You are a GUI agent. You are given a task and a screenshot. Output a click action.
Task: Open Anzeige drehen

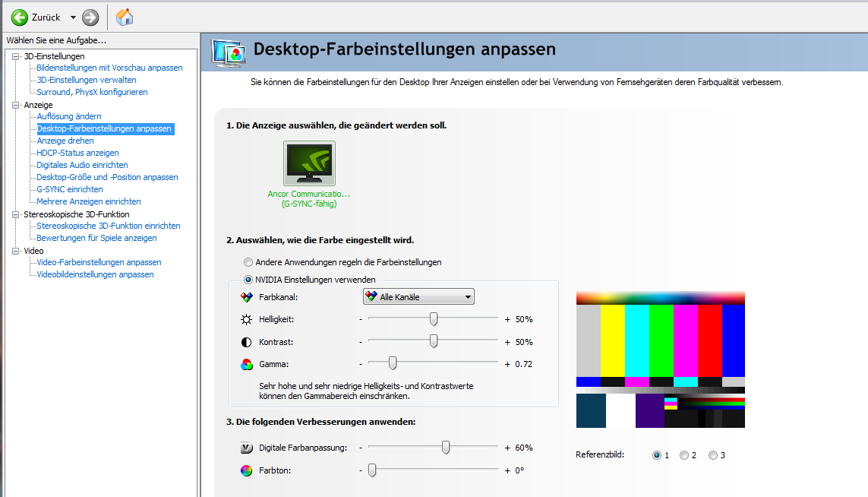[65, 141]
